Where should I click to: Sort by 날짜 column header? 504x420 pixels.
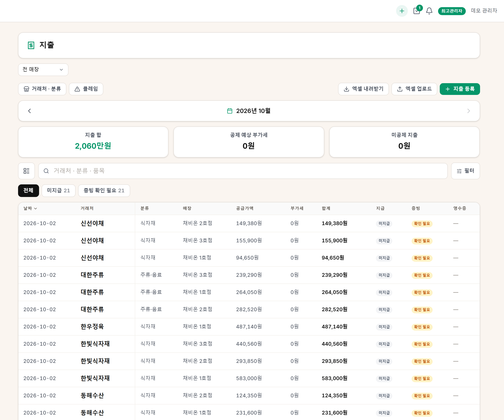tap(30, 208)
